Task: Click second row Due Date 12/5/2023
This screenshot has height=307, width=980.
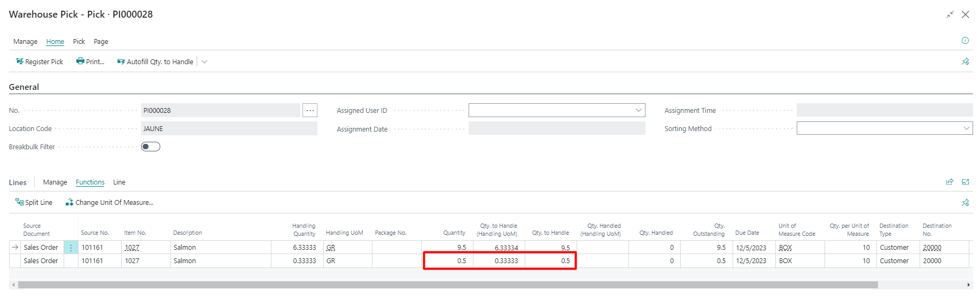Action: point(751,261)
